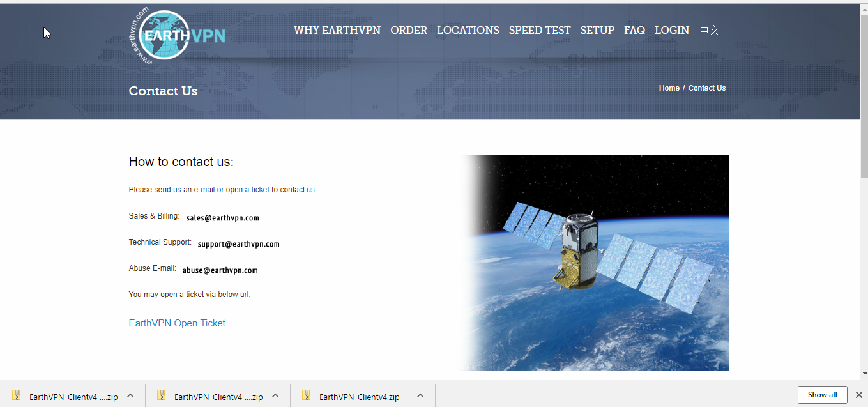This screenshot has height=407, width=868.
Task: Click "You may open a ticket via below url." text
Action: [x=190, y=295]
